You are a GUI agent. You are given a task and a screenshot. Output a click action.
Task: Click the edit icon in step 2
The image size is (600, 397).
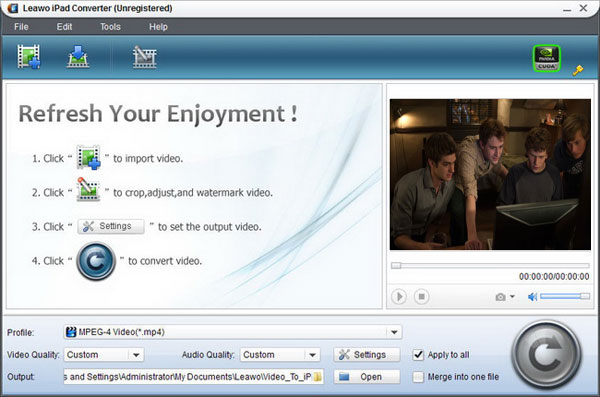click(x=88, y=189)
